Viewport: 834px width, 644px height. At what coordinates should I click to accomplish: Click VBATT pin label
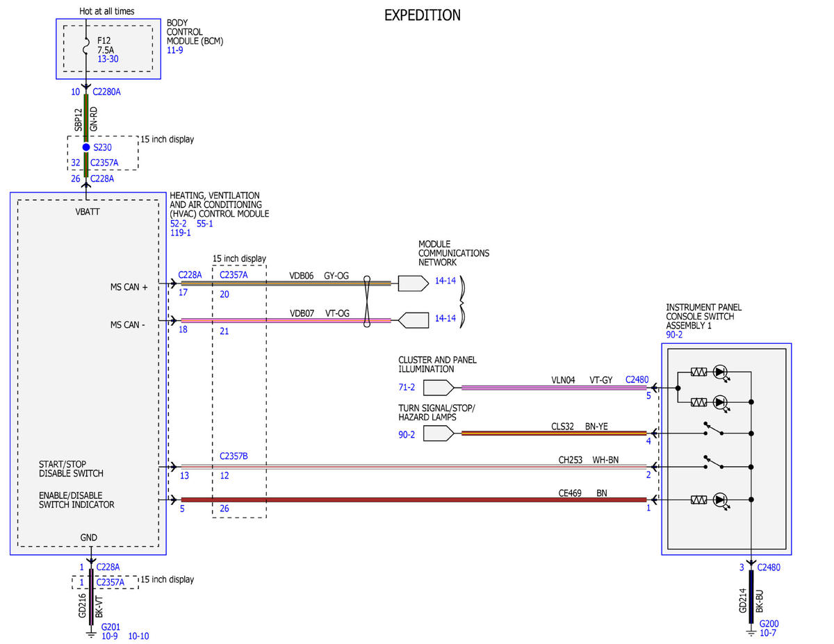click(x=88, y=212)
